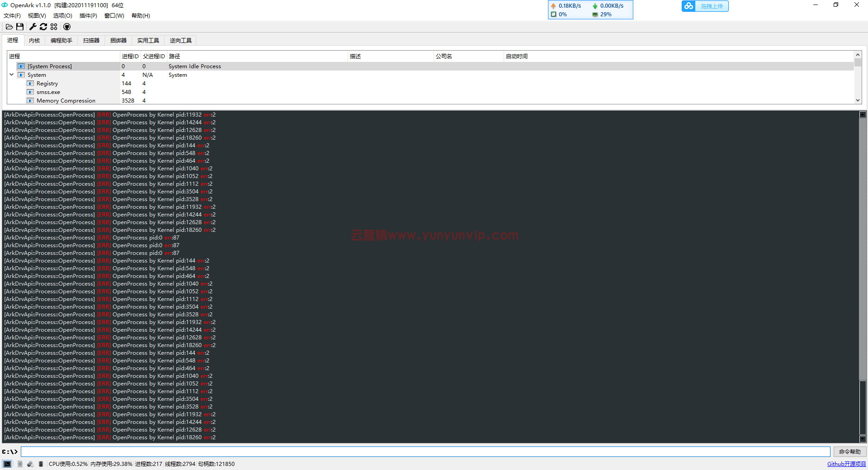Open the 视图(V) menu

pos(37,16)
